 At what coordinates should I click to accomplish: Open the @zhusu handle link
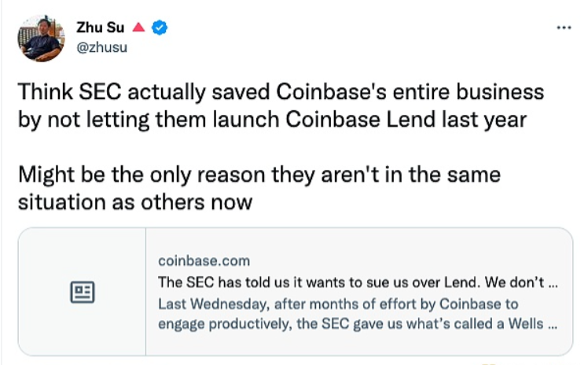coord(101,47)
